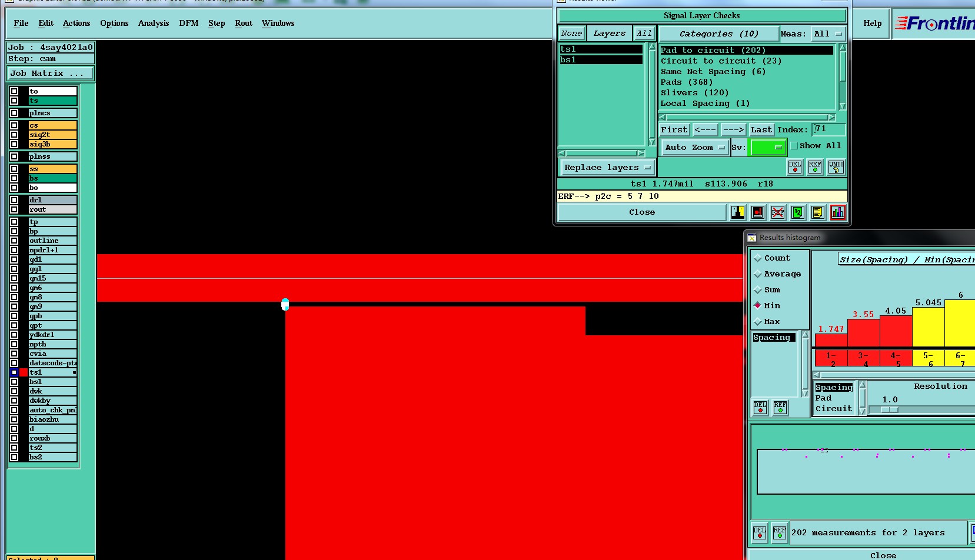
Task: Open the File menu
Action: (x=21, y=24)
